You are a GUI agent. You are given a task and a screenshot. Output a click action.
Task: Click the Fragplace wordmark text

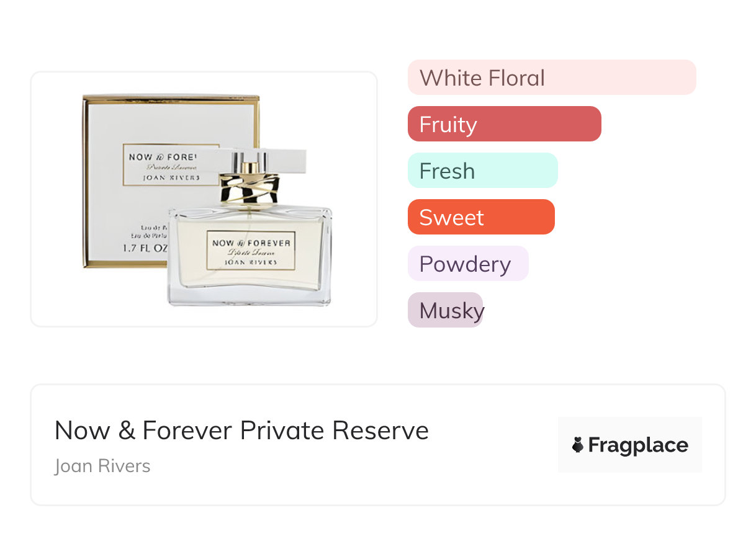pyautogui.click(x=637, y=445)
